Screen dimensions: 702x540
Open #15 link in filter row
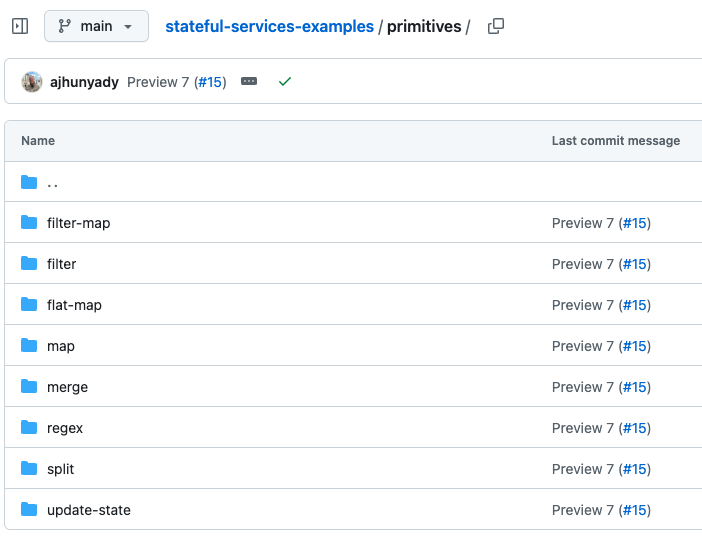(635, 264)
